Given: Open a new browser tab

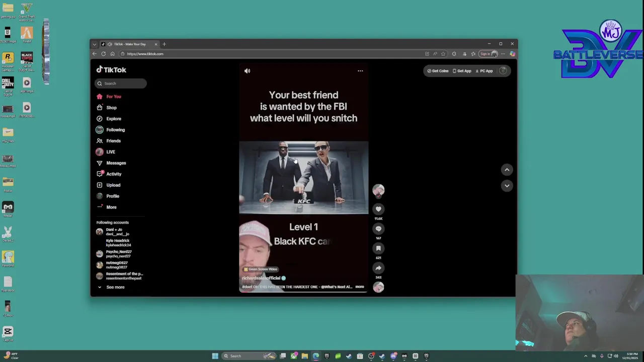Looking at the screenshot, I should 164,44.
